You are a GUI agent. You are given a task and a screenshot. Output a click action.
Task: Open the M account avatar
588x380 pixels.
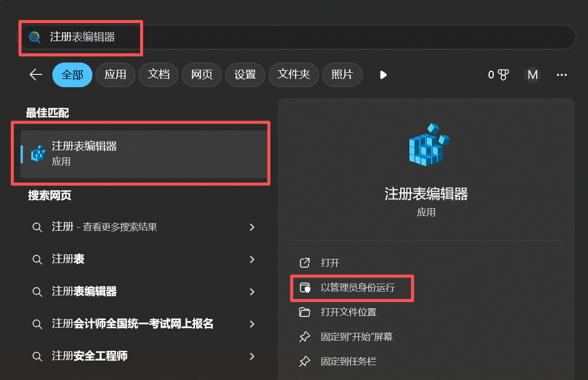(x=533, y=75)
